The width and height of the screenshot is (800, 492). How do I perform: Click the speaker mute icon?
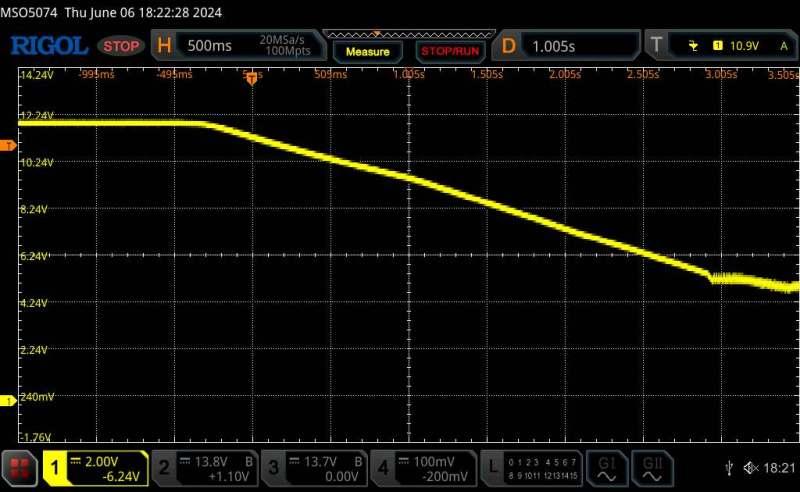749,468
